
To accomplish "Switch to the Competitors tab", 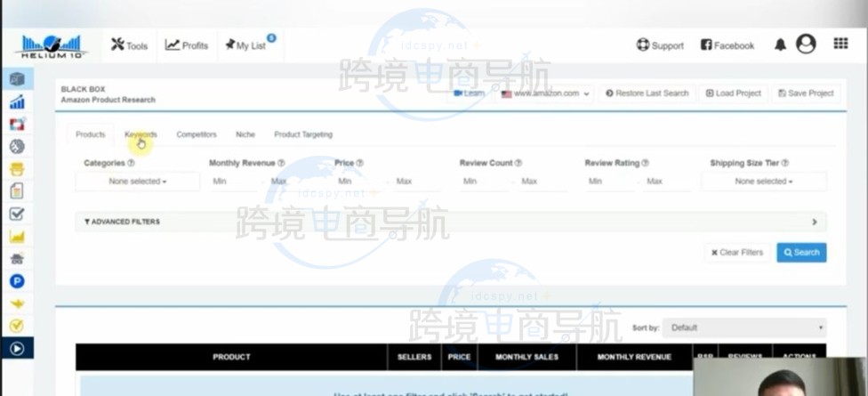I will (x=197, y=134).
